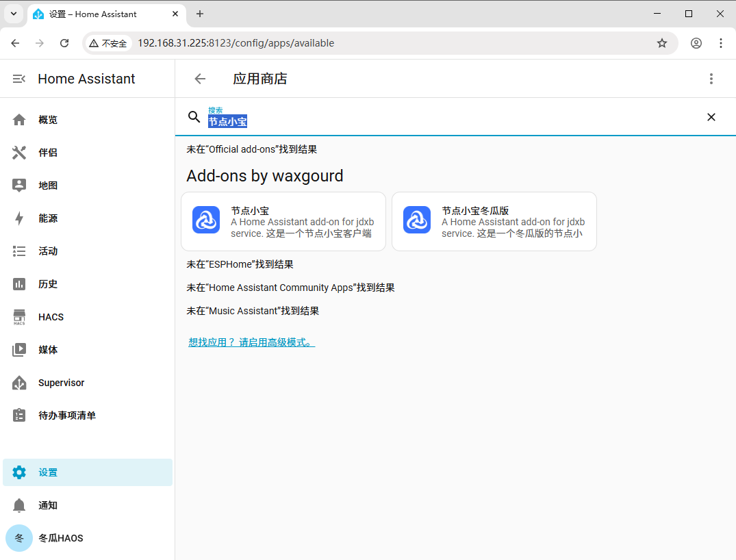Clear the search field with X
Screen dimensions: 736x560
[x=711, y=117]
